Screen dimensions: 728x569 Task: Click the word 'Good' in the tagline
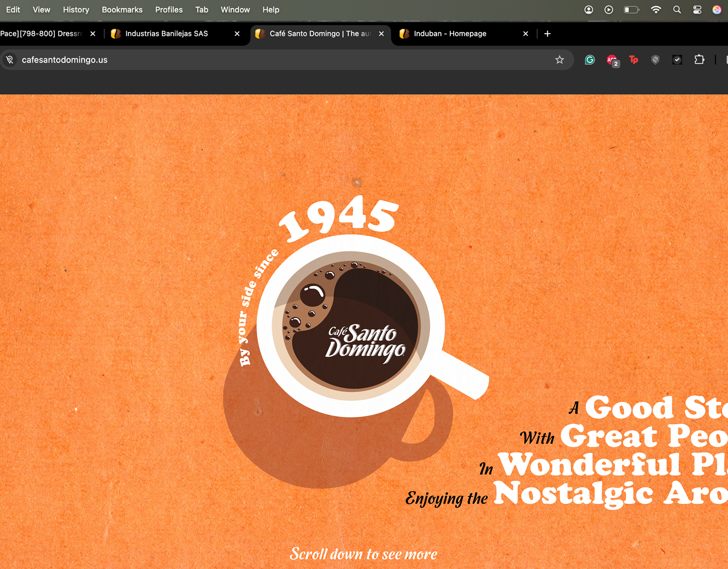(x=629, y=407)
